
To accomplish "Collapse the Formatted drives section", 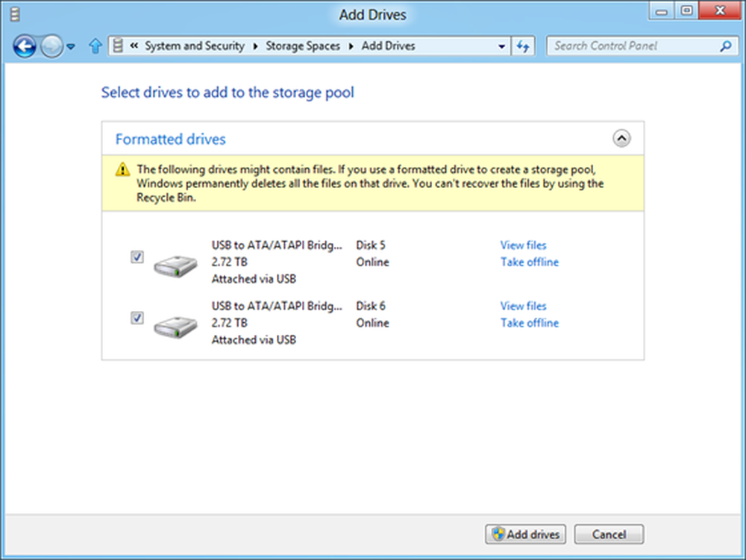I will pos(621,139).
